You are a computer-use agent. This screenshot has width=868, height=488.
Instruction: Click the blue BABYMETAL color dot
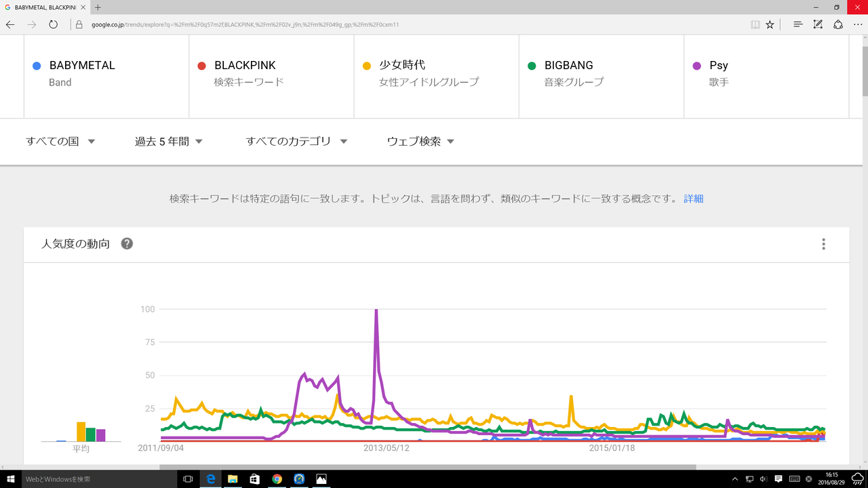(x=37, y=66)
